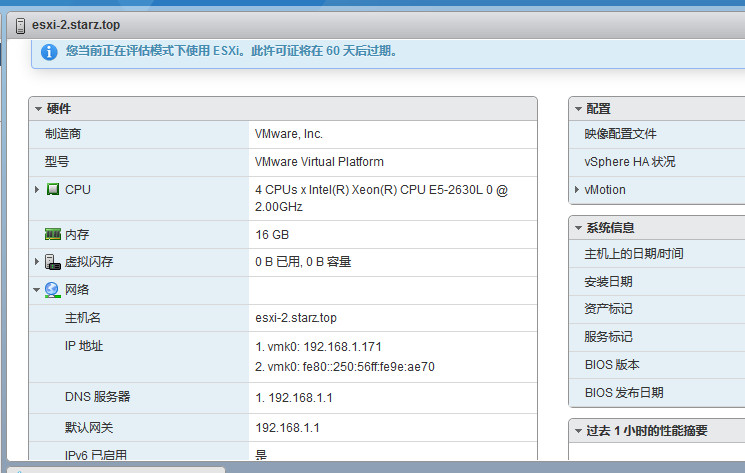Collapse the 系统信息 panel
Screen dimensions: 745x473
point(578,228)
